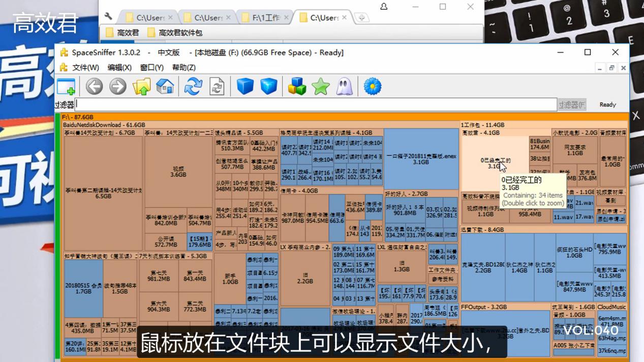Open a new tab with the plus button
Viewport: 644px width, 362px height.
click(x=361, y=17)
